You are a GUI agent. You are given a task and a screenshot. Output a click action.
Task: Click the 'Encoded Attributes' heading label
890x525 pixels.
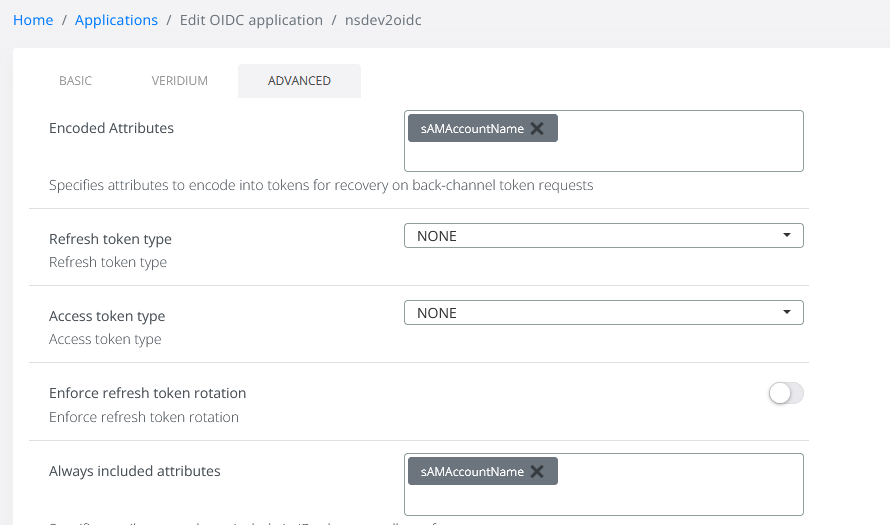pos(111,128)
